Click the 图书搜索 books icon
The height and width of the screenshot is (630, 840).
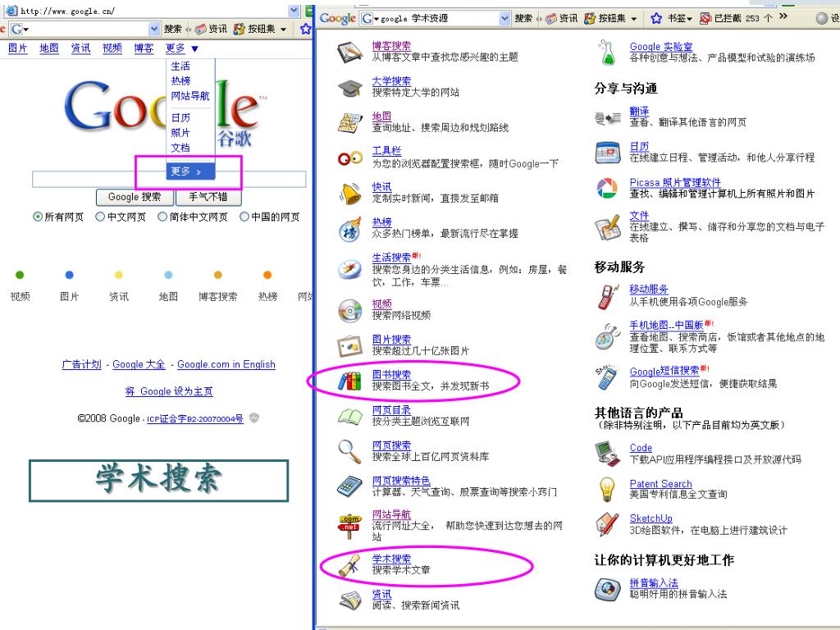click(x=349, y=381)
